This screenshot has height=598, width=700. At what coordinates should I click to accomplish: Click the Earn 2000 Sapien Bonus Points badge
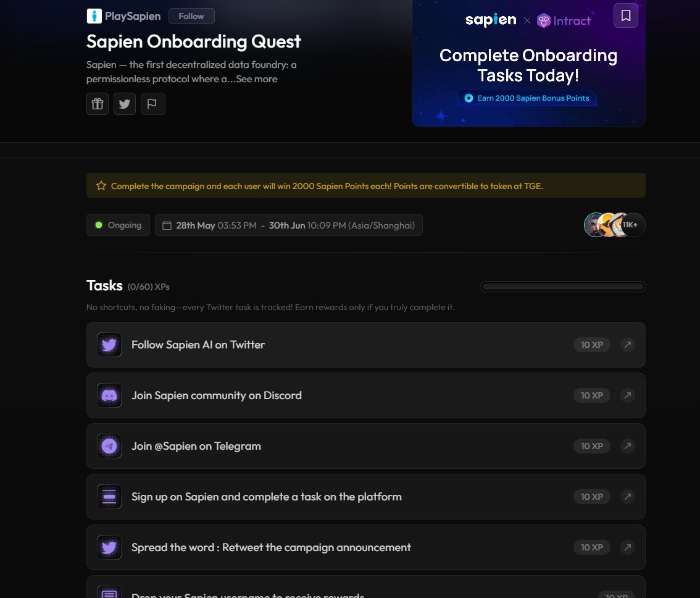[527, 98]
